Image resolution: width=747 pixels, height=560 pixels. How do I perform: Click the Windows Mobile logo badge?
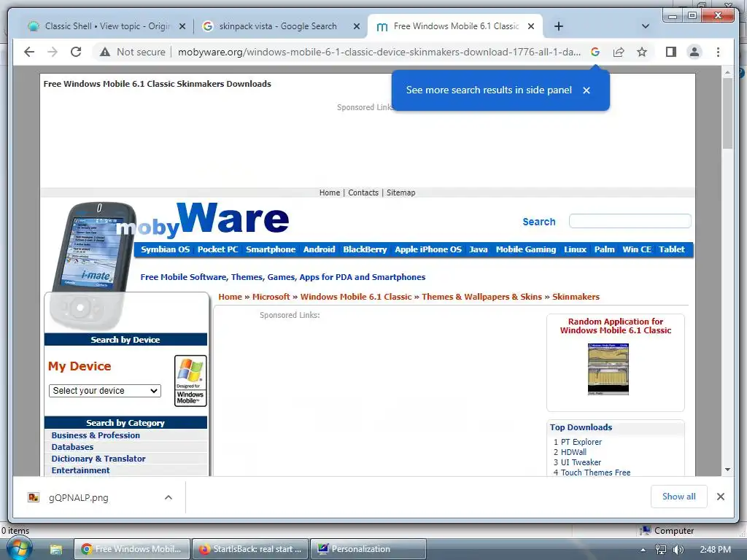pyautogui.click(x=190, y=381)
